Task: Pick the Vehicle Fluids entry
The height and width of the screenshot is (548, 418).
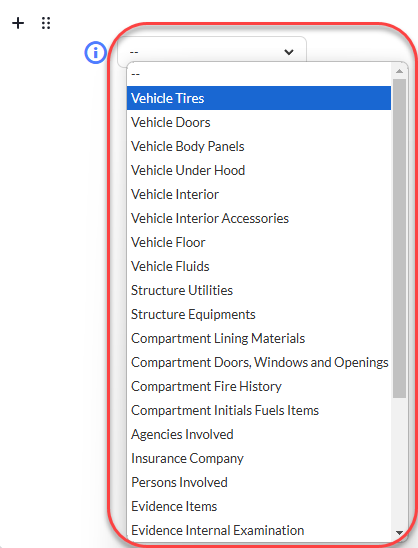Action: pyautogui.click(x=259, y=266)
